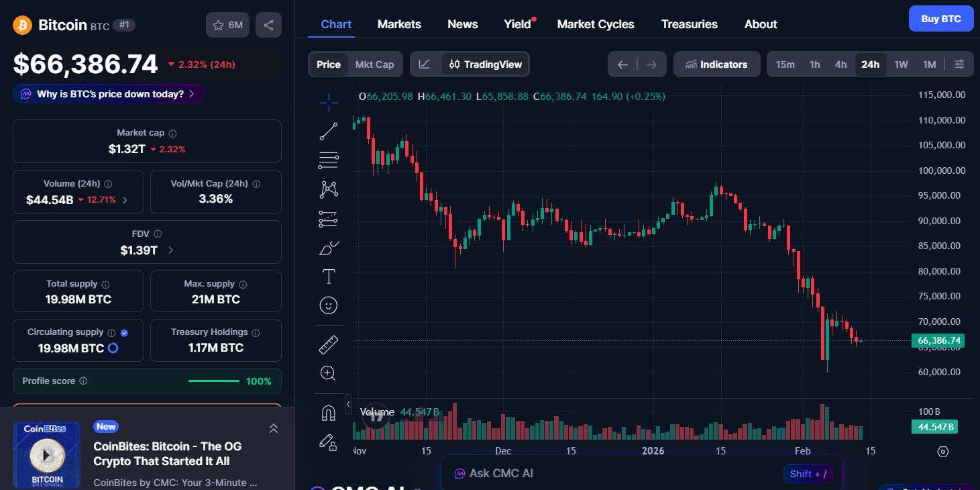980x490 pixels.
Task: Open the zoom-in magnifier tool
Action: point(329,373)
